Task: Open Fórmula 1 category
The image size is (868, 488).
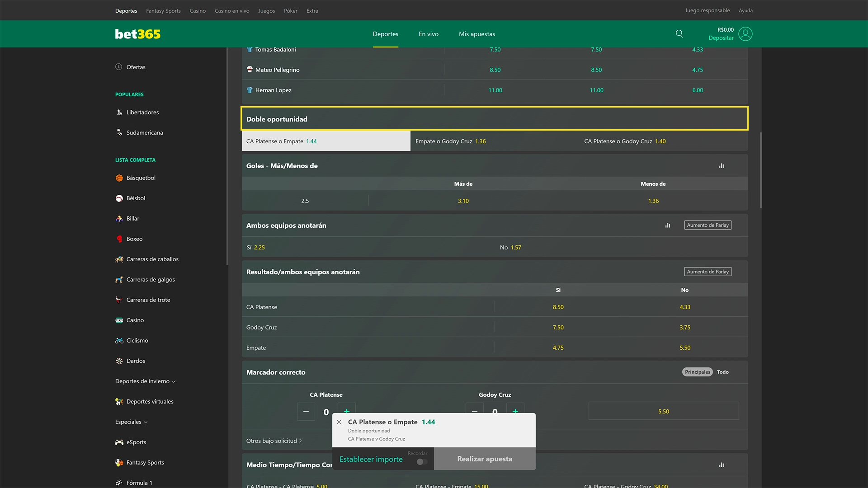Action: point(139,483)
